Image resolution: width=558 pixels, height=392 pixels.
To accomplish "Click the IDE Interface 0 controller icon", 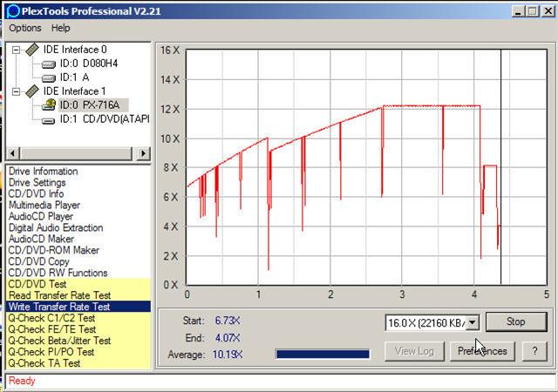I will pos(31,50).
